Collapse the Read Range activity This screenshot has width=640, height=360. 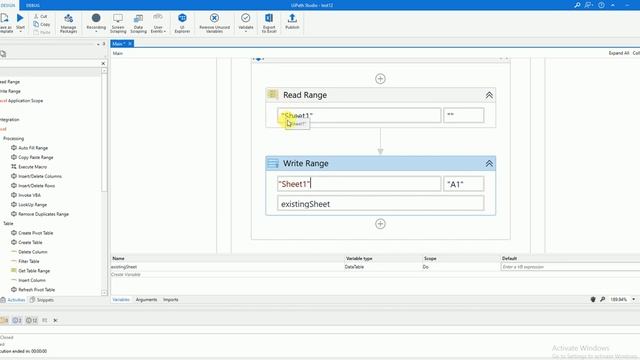click(x=489, y=95)
